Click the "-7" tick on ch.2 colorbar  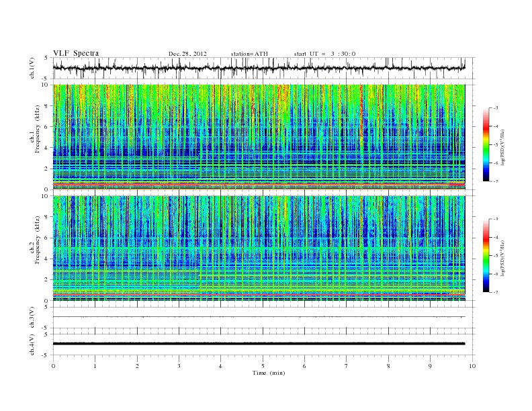496,292
